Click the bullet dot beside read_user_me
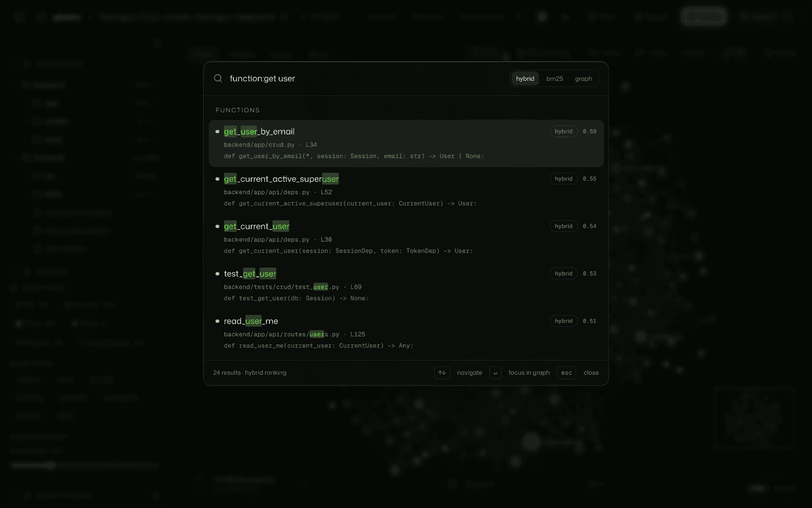This screenshot has height=508, width=812. (217, 321)
